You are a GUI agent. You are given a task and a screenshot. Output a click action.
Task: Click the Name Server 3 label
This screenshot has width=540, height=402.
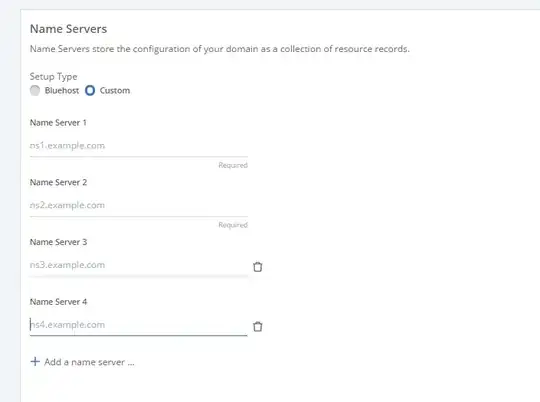click(58, 242)
